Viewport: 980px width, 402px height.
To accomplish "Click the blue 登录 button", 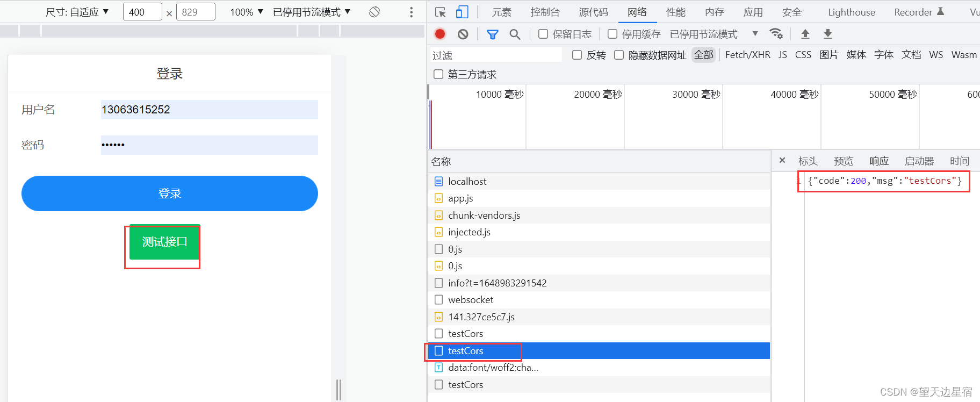I will click(170, 193).
